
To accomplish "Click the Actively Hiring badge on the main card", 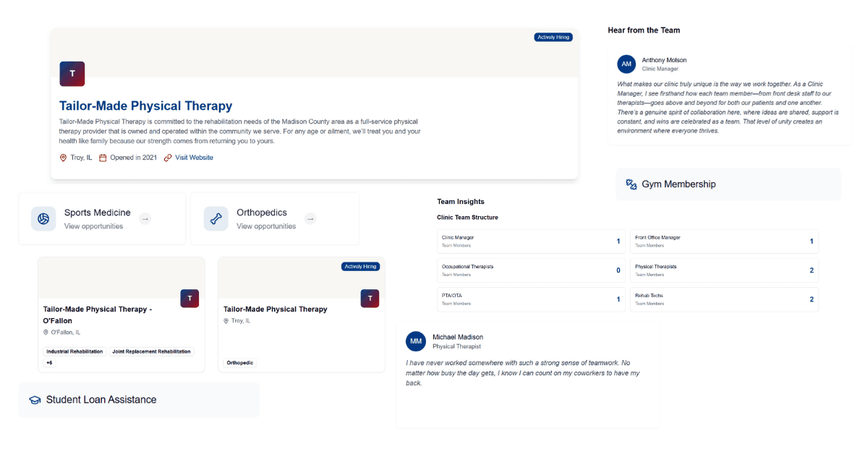I will coord(553,37).
